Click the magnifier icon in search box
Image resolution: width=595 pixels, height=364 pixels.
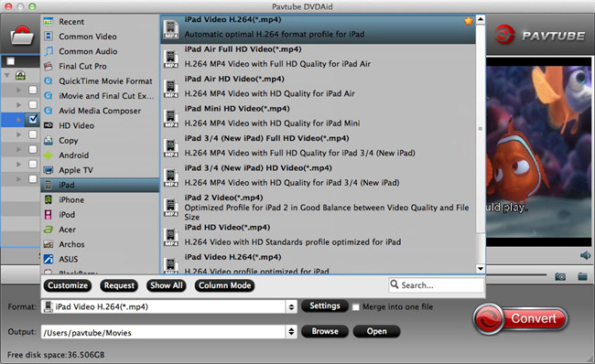(x=395, y=284)
